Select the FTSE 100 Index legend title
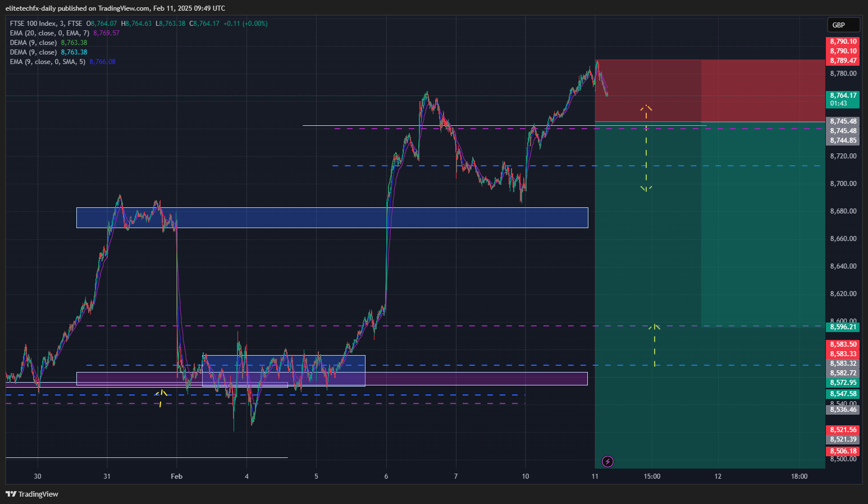Screen dimensions: 868x504 click(x=46, y=24)
